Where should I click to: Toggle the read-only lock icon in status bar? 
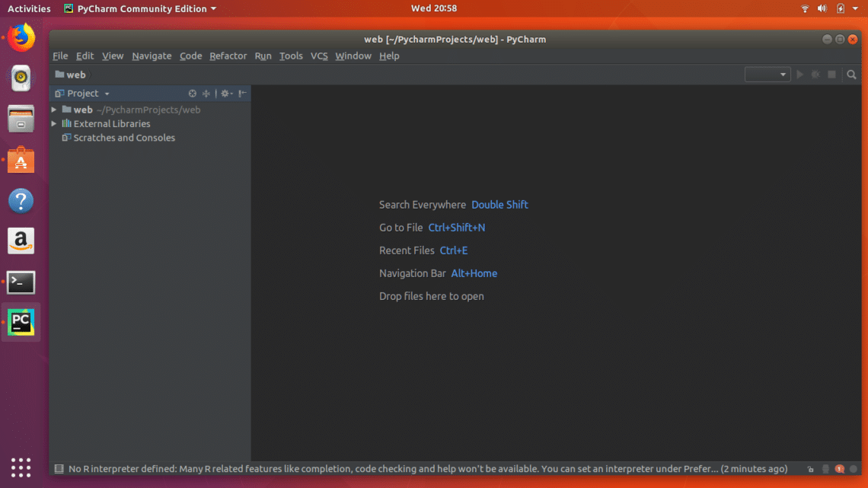coord(811,469)
